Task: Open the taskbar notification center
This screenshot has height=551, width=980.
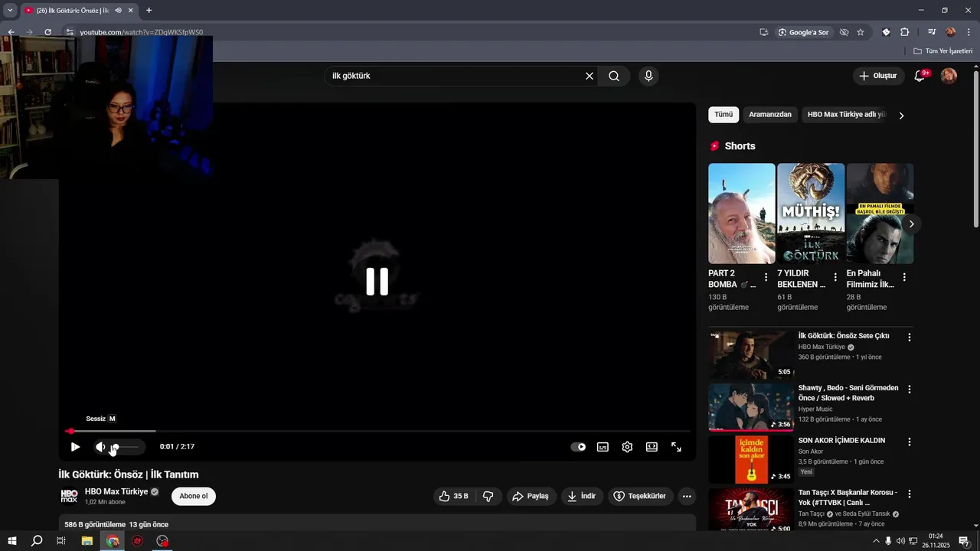Action: 964,541
